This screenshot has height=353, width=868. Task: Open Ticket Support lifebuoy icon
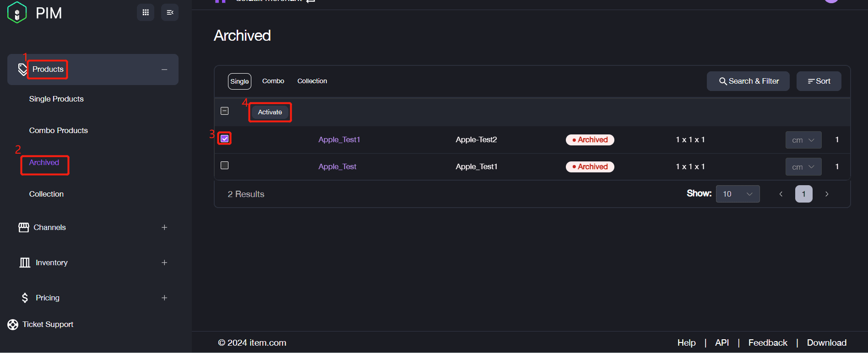coord(13,324)
